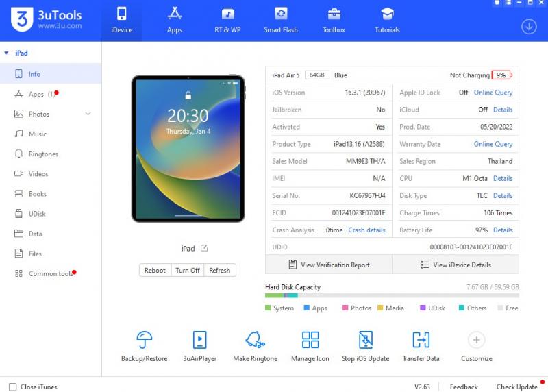Screen dimensions: 548x392
Task: Open Battery Life Details link
Action: click(502, 230)
